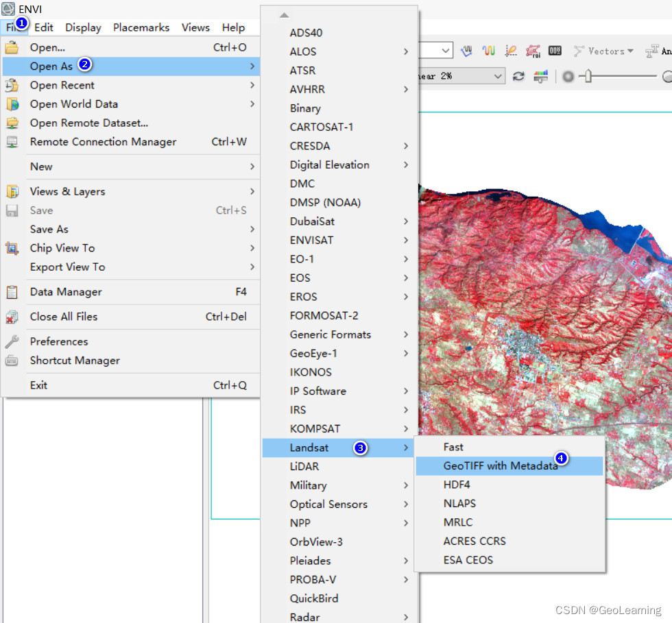672x623 pixels.
Task: Select Open As in File menu
Action: pos(131,66)
